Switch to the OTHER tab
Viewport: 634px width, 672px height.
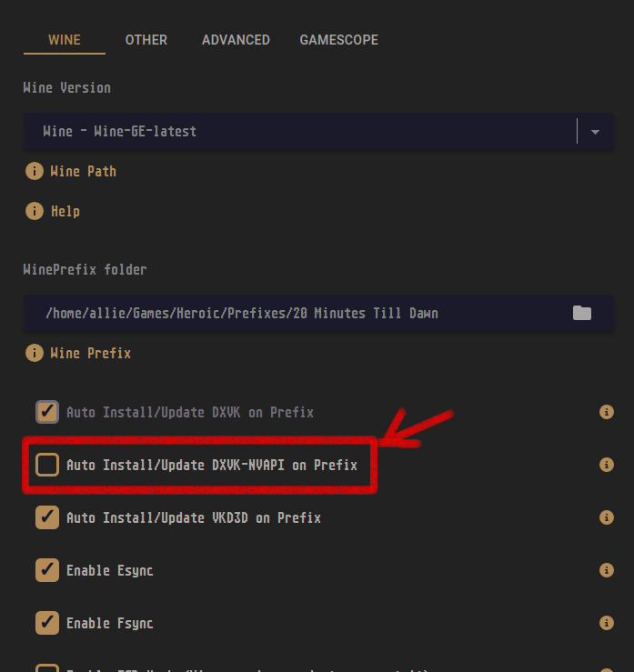coord(146,40)
